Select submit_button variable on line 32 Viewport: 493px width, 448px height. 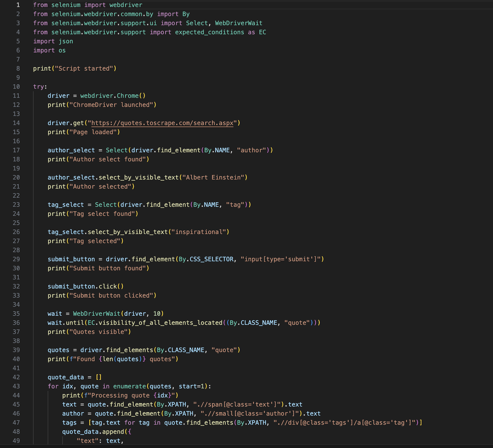pyautogui.click(x=71, y=286)
